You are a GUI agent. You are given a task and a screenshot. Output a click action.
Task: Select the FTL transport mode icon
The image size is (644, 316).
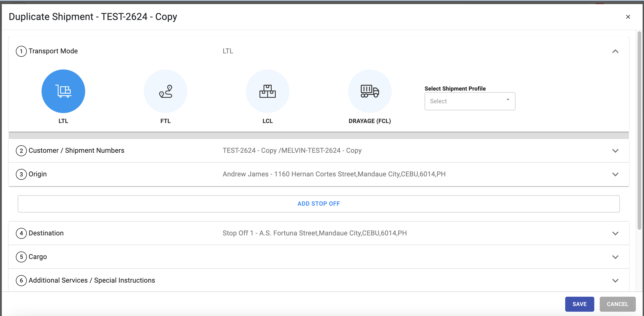pos(166,91)
